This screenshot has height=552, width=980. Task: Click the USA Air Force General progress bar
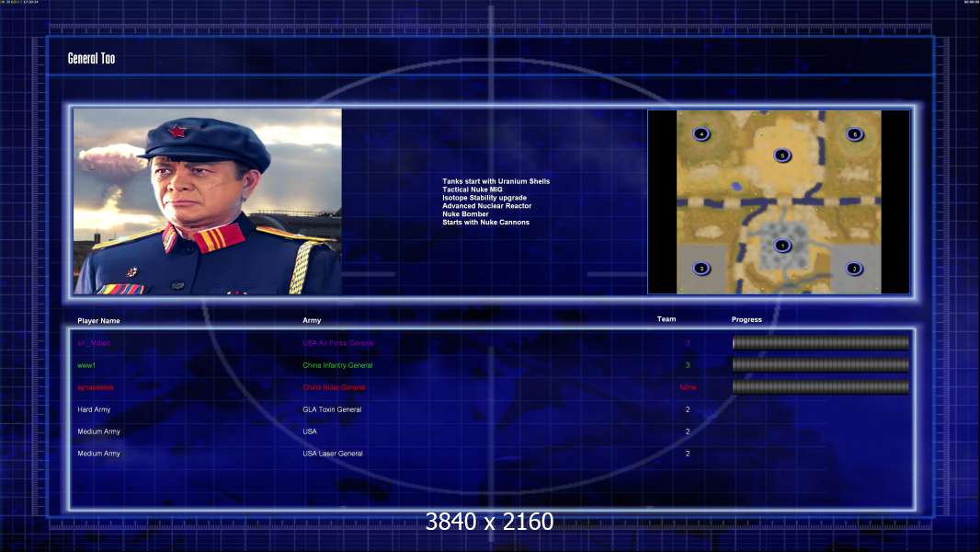click(821, 342)
